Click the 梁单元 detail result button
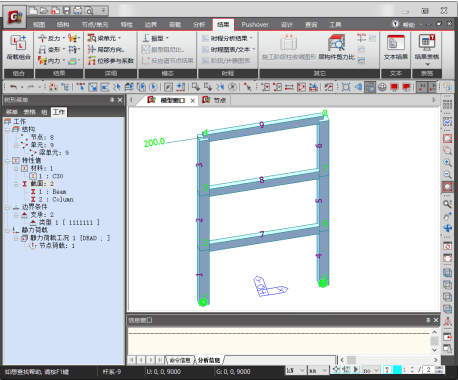The width and height of the screenshot is (458, 380). tap(104, 38)
